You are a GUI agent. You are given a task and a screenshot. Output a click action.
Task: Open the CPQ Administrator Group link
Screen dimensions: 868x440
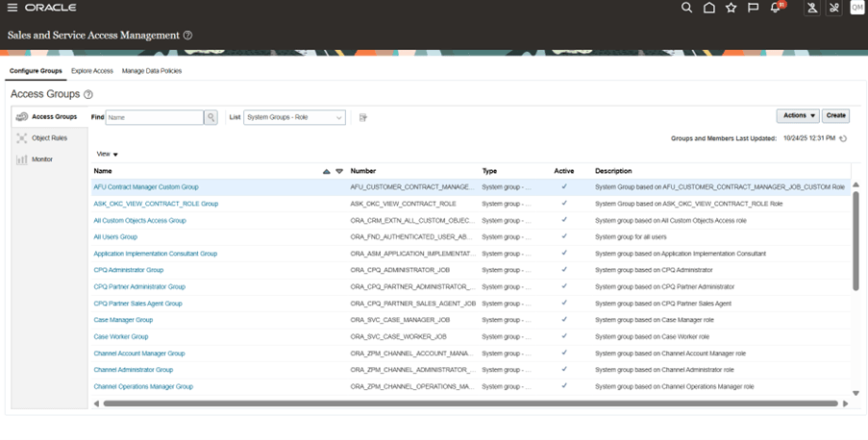[x=128, y=270]
